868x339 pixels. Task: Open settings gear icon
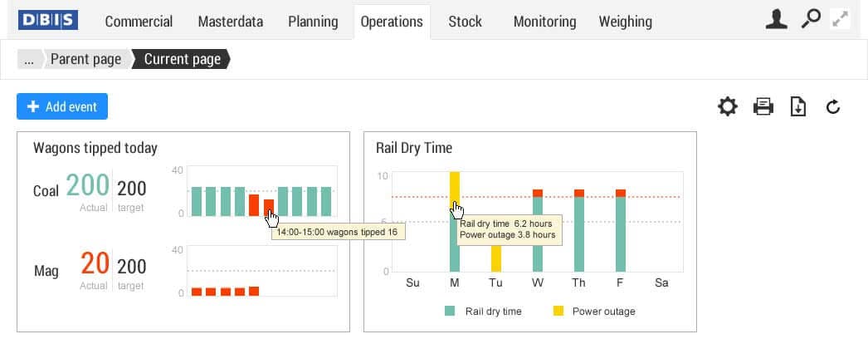[728, 106]
